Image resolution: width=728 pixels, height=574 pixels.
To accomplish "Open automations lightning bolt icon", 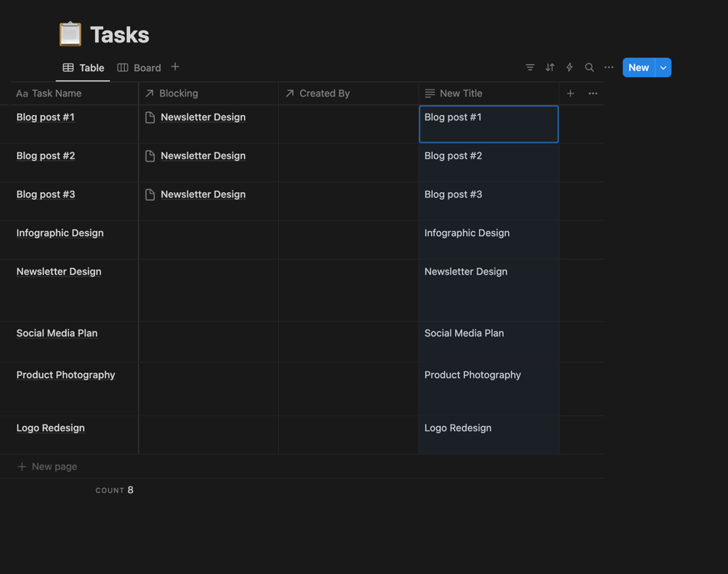I will tap(570, 67).
